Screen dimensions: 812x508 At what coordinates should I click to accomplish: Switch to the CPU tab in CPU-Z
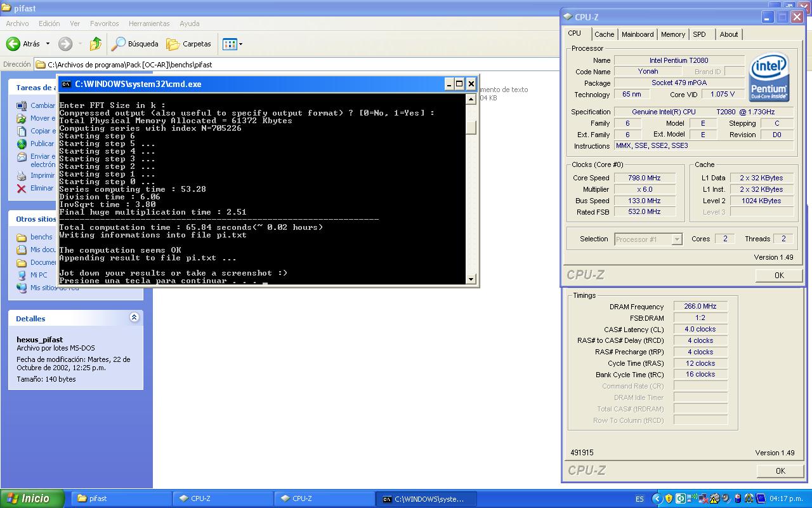coord(575,34)
